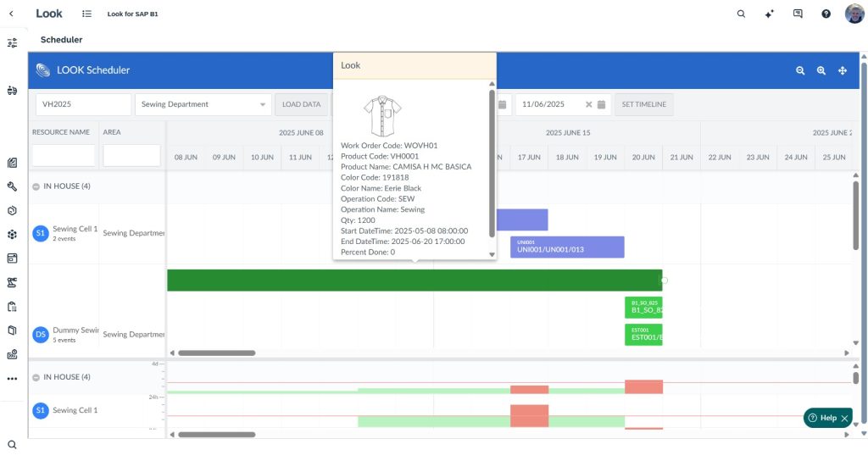Close the floating Help widget
868x461 pixels.
844,419
